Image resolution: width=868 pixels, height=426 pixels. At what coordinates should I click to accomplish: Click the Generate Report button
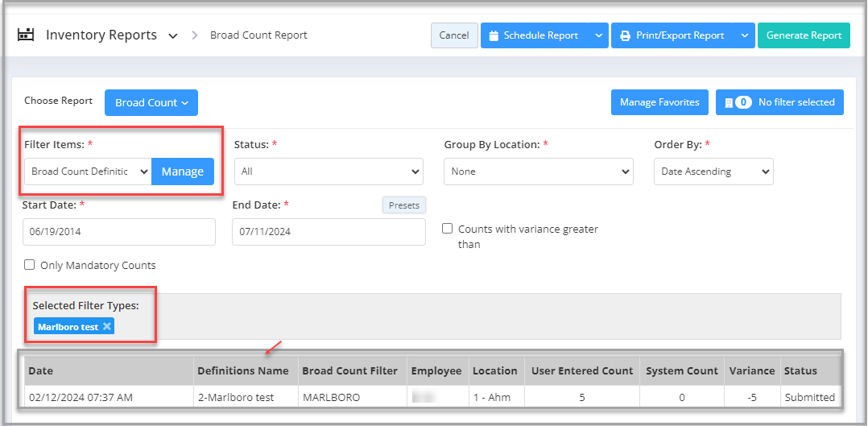tap(804, 35)
